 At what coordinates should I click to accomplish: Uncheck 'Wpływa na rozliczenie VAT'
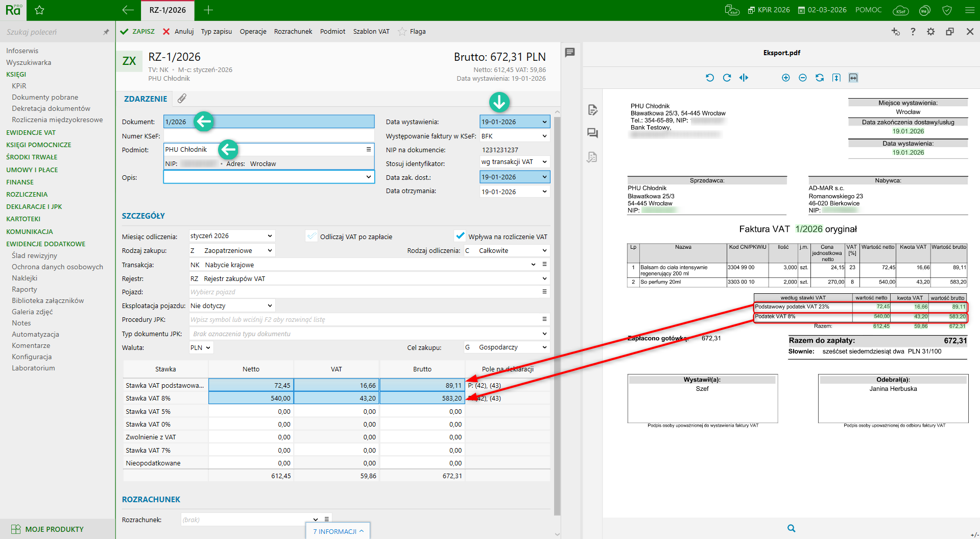coord(460,236)
